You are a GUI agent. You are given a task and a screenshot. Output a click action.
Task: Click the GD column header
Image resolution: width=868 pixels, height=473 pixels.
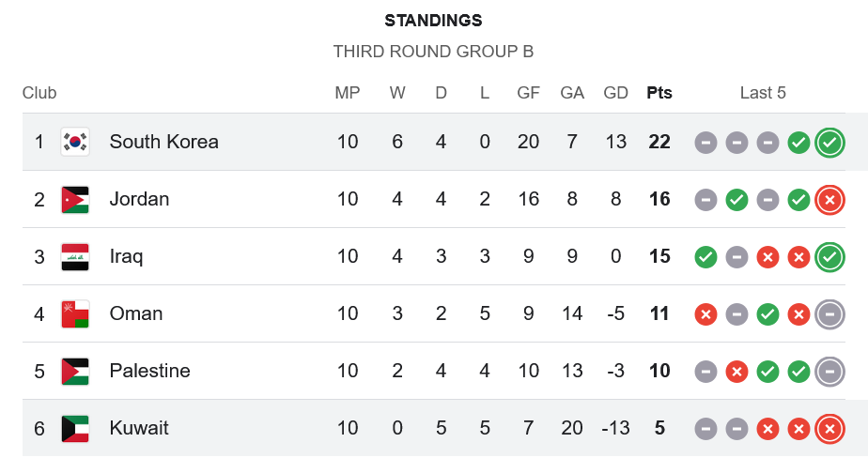[615, 93]
